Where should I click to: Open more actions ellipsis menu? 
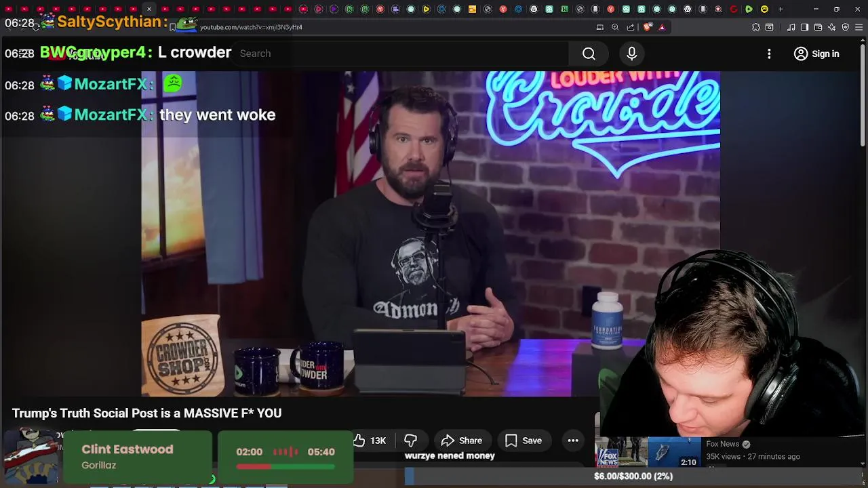573,441
